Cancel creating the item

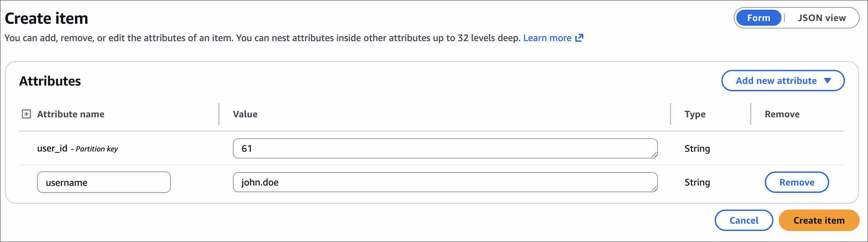[744, 220]
